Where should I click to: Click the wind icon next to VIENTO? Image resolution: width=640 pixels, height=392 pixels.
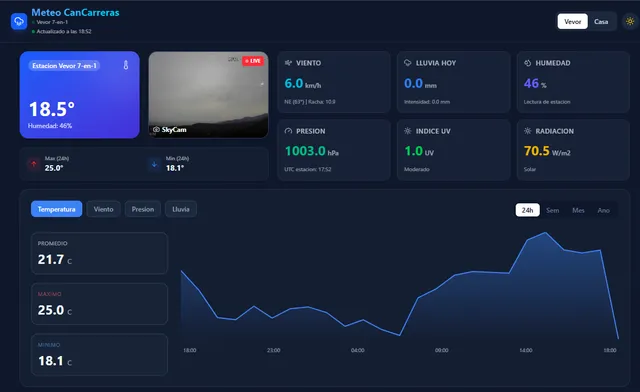click(288, 63)
